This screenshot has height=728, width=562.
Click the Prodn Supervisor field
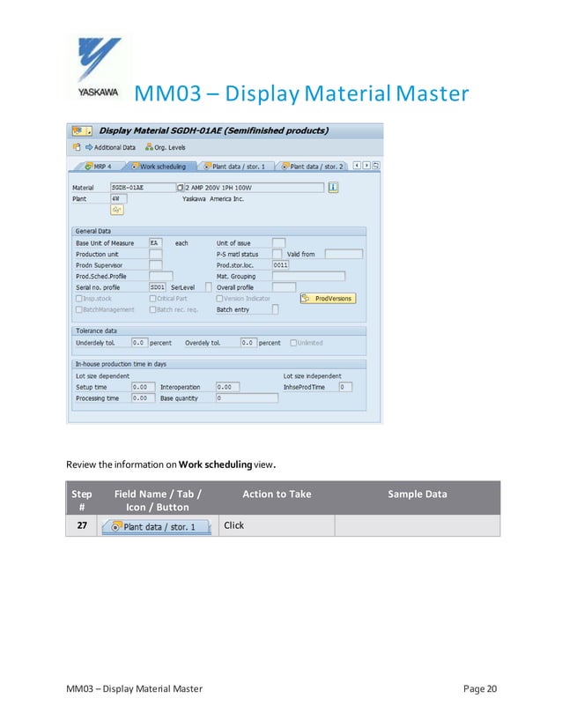[155, 265]
